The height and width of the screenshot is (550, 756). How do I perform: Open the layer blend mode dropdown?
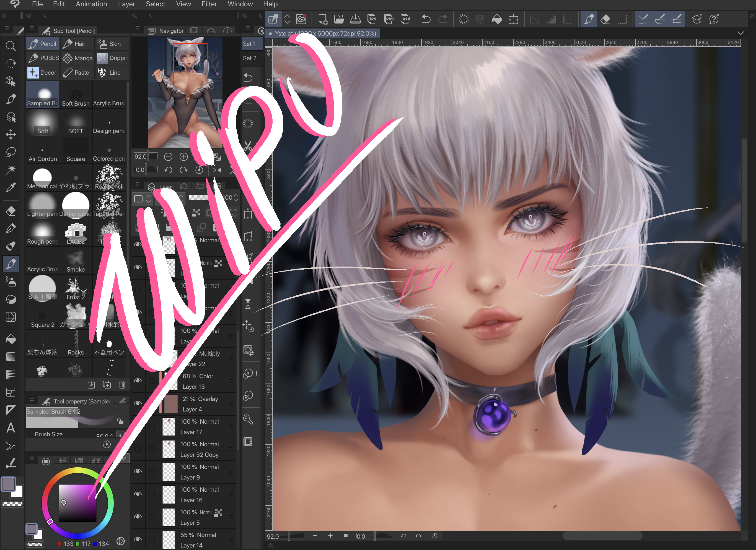[170, 199]
